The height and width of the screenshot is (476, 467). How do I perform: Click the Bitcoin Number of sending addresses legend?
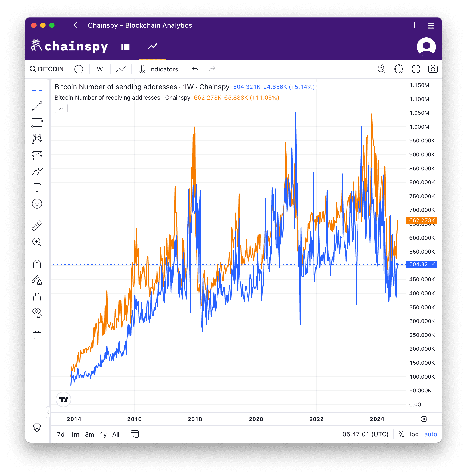[x=142, y=87]
